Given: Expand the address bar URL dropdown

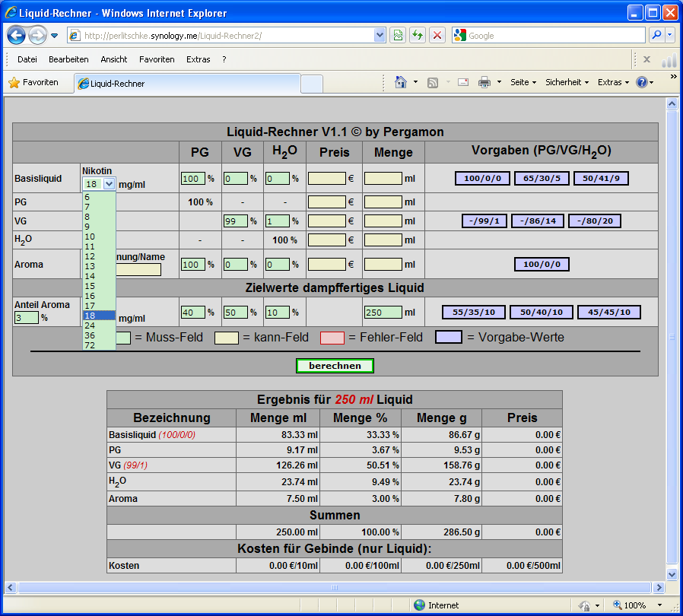Looking at the screenshot, I should tap(380, 35).
